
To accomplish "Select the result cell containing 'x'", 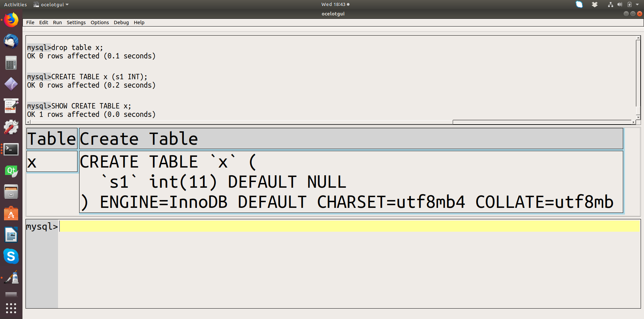I will pos(52,162).
